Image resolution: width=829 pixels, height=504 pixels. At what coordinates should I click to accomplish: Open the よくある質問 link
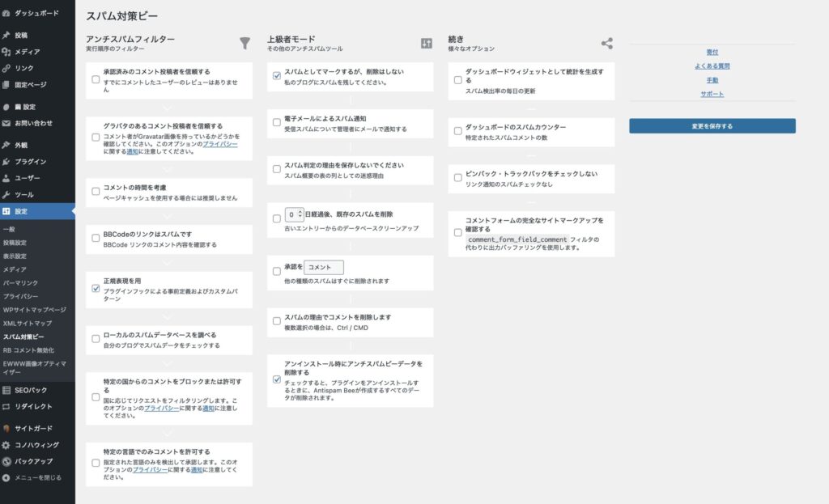(x=712, y=66)
